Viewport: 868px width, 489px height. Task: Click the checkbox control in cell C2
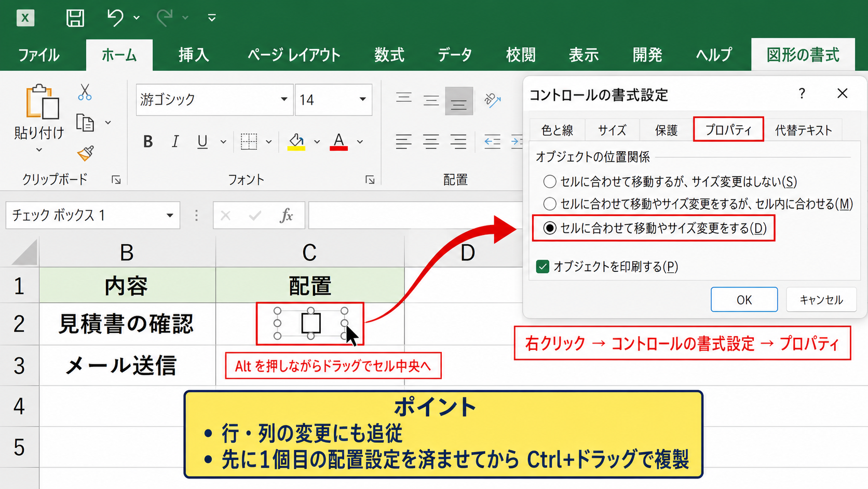[x=310, y=323]
